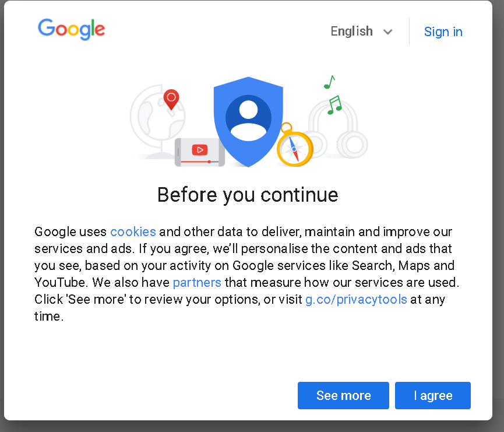Image resolution: width=504 pixels, height=432 pixels.
Task: Open the 'cookies' hyperlink
Action: [133, 231]
